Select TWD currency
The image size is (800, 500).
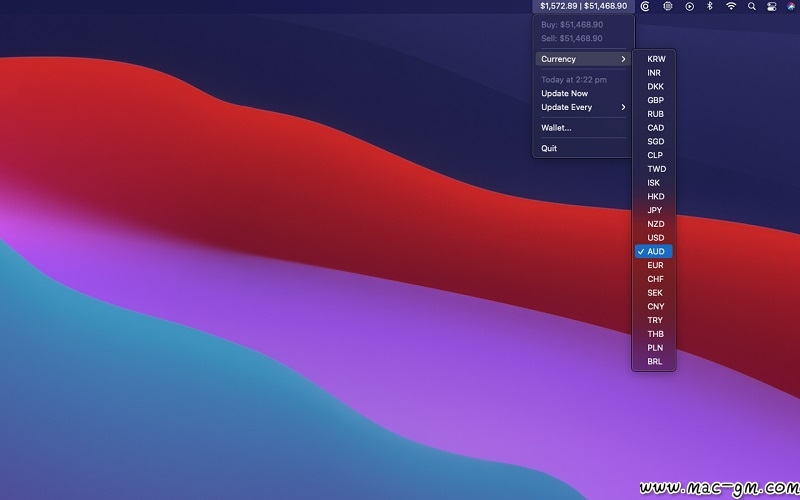654,169
